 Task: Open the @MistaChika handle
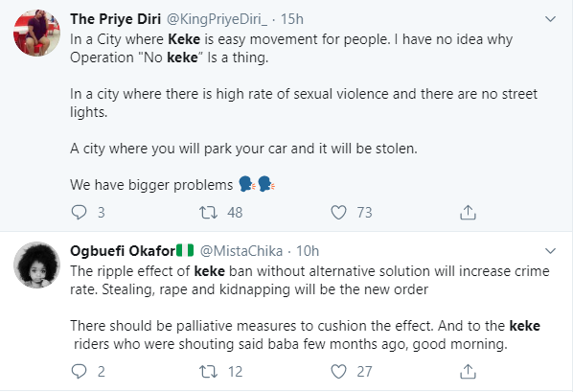pyautogui.click(x=241, y=251)
